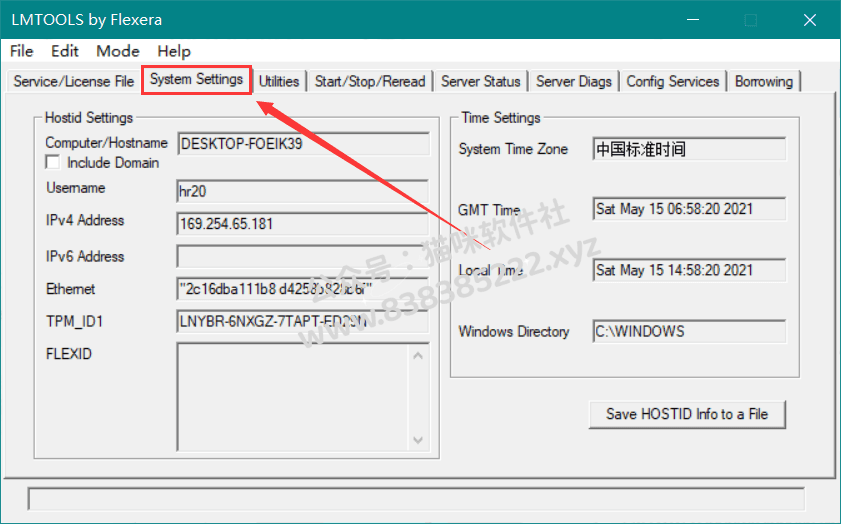Open the Help menu
841x524 pixels.
174,51
